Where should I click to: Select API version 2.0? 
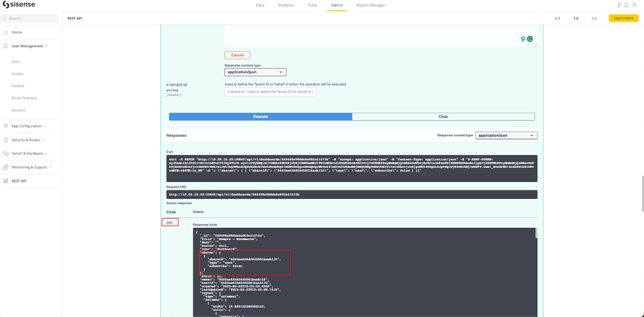pyautogui.click(x=594, y=19)
